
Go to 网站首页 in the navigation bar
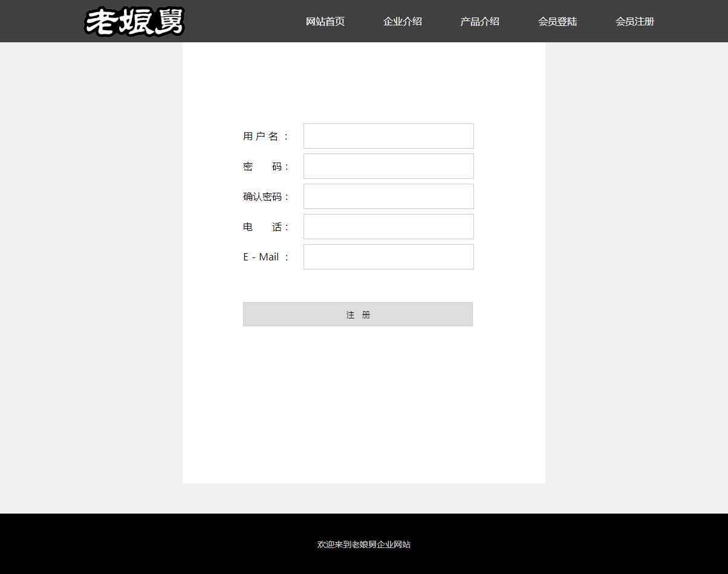[325, 22]
